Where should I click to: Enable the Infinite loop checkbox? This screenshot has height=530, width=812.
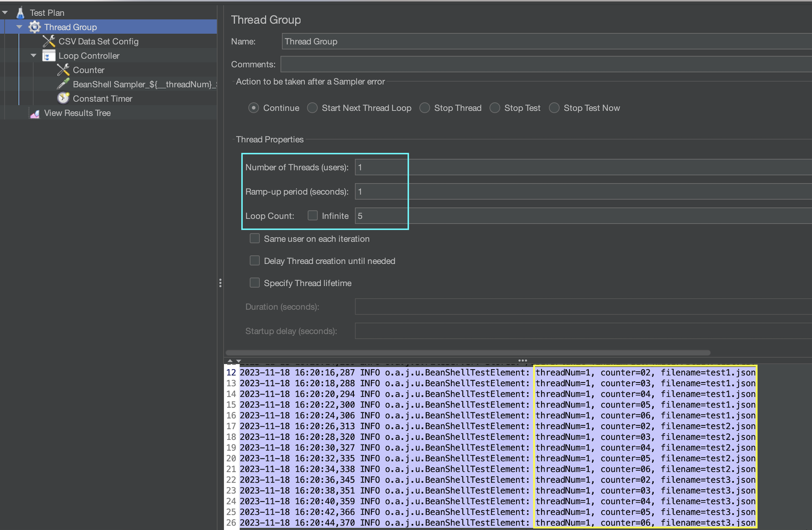312,216
